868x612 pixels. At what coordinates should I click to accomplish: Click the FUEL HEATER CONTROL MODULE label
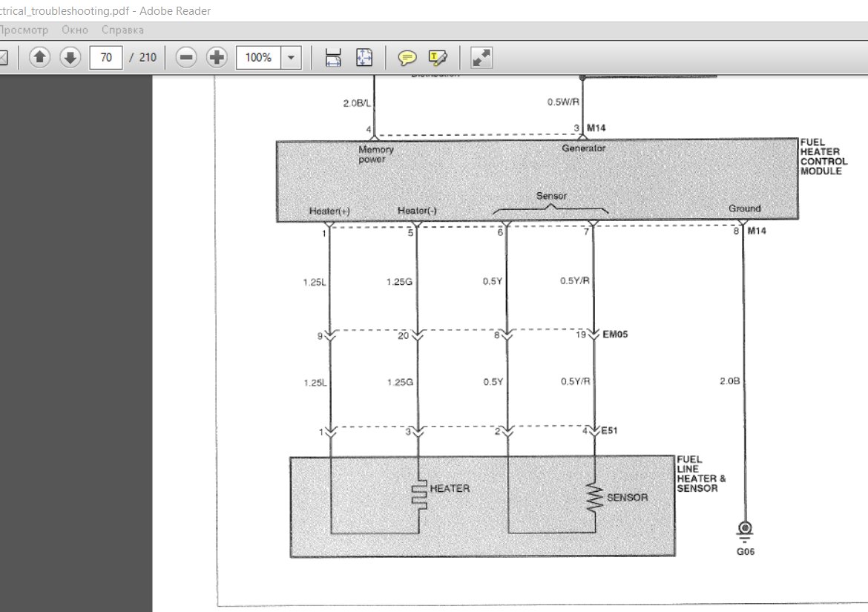823,157
